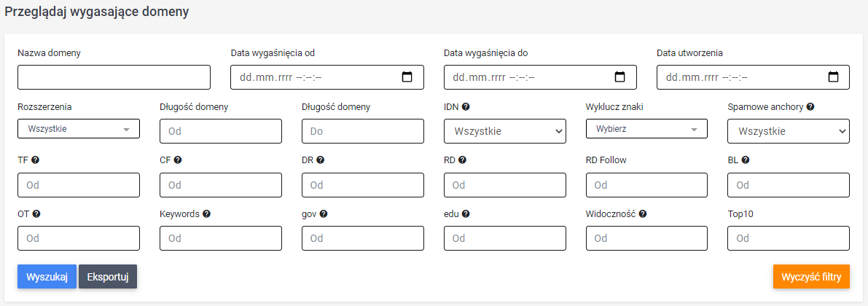
Task: Click the question mark icon next to TF
Action: click(36, 160)
